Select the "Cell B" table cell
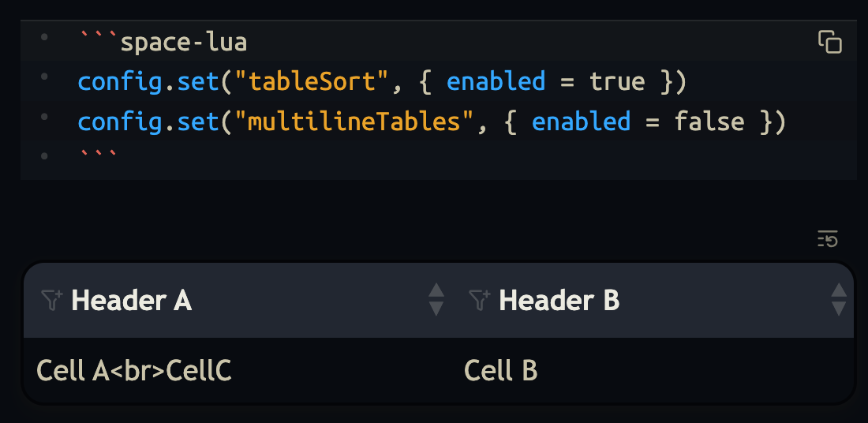The height and width of the screenshot is (423, 868). tap(500, 370)
